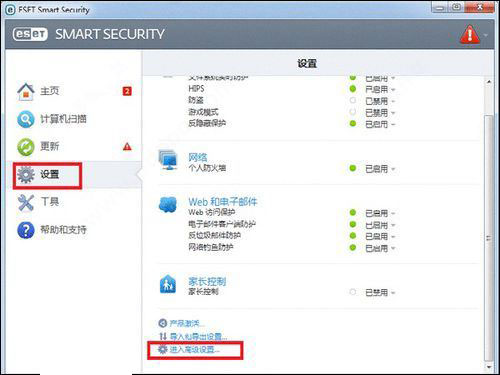Select the 计算机扫描 magnifier icon

pos(26,119)
